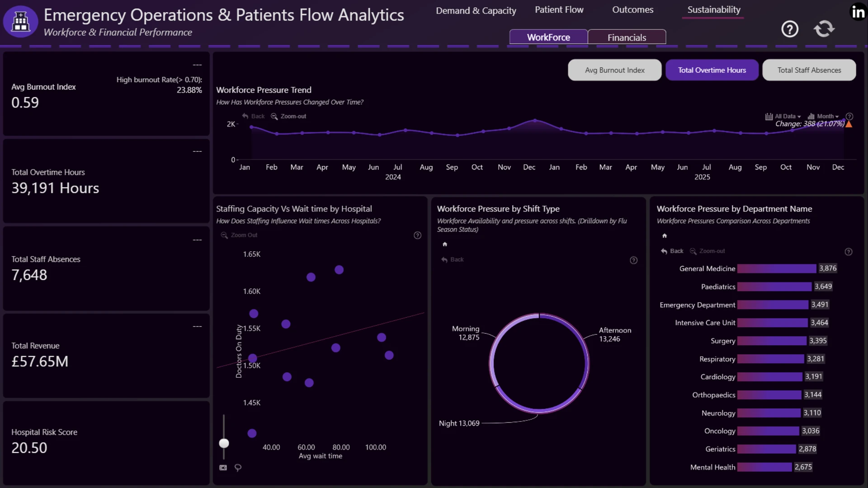
Task: Click Zoom-out on Workforce Pressure Trend
Action: 288,116
